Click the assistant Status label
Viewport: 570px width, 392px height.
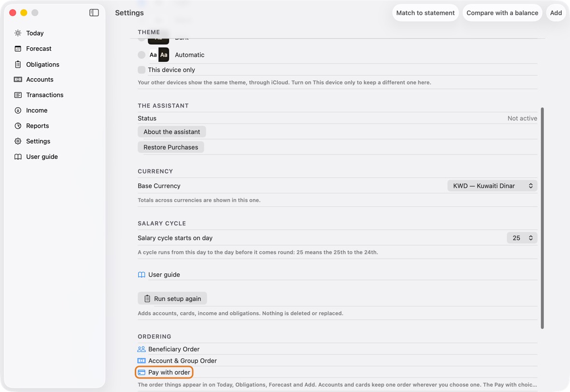[x=147, y=118]
